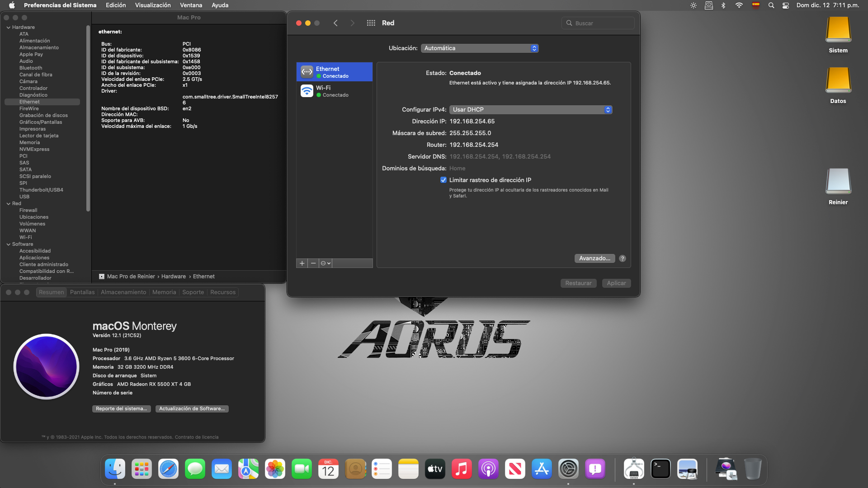
Task: Click the show all preferences grid icon
Action: [x=371, y=23]
